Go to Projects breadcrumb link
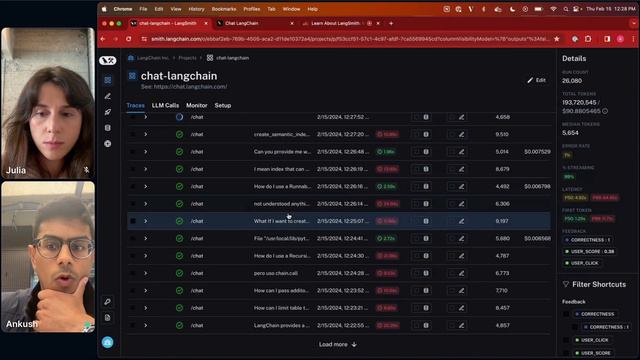The width and height of the screenshot is (640, 360). click(187, 58)
